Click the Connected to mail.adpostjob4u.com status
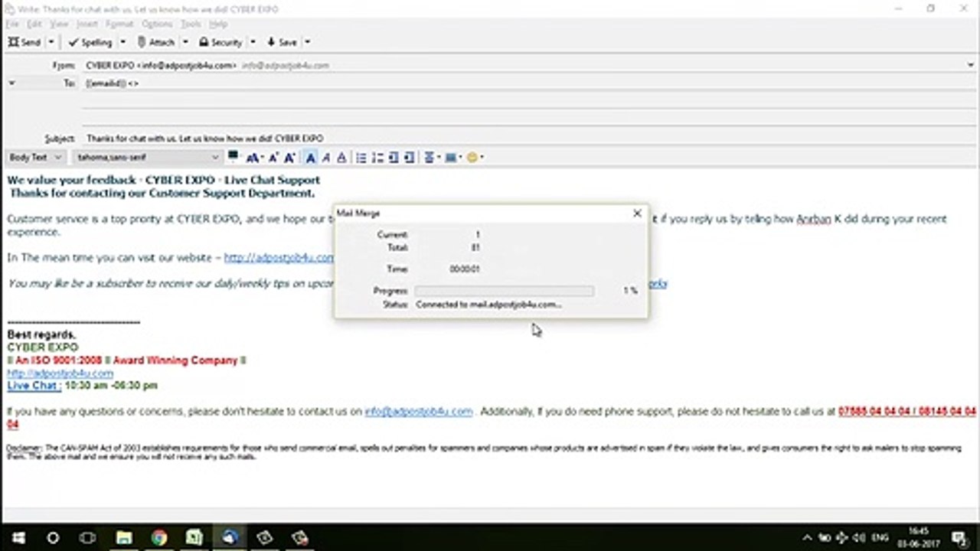Image resolution: width=980 pixels, height=551 pixels. pos(488,305)
